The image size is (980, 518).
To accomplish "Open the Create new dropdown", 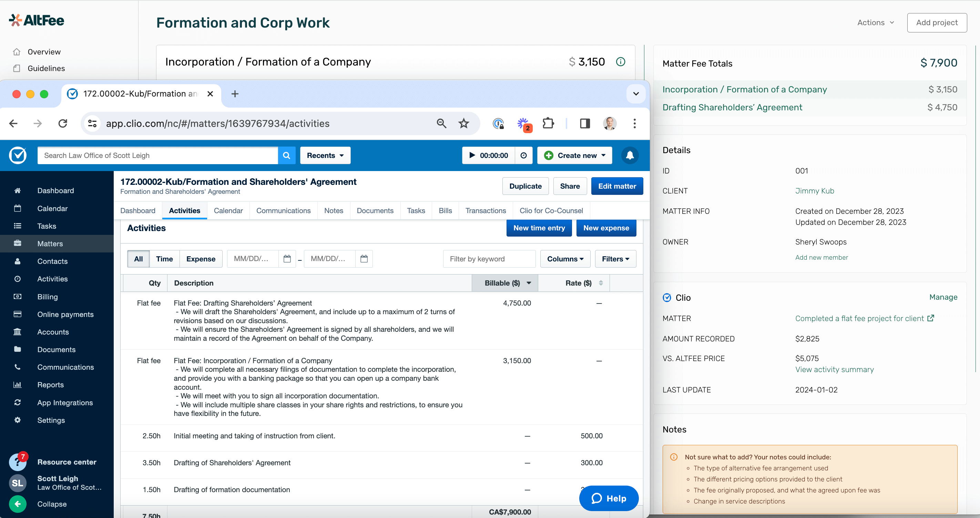I will (x=574, y=156).
